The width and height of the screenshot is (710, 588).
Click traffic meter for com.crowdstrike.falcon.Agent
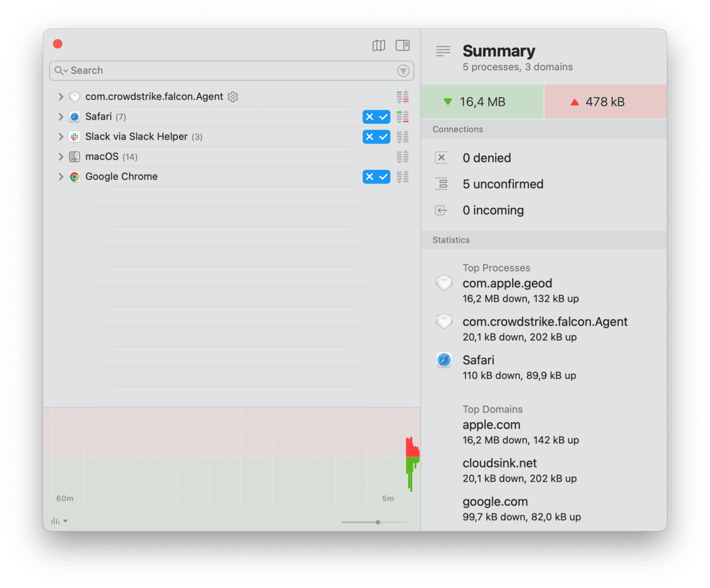pos(402,97)
